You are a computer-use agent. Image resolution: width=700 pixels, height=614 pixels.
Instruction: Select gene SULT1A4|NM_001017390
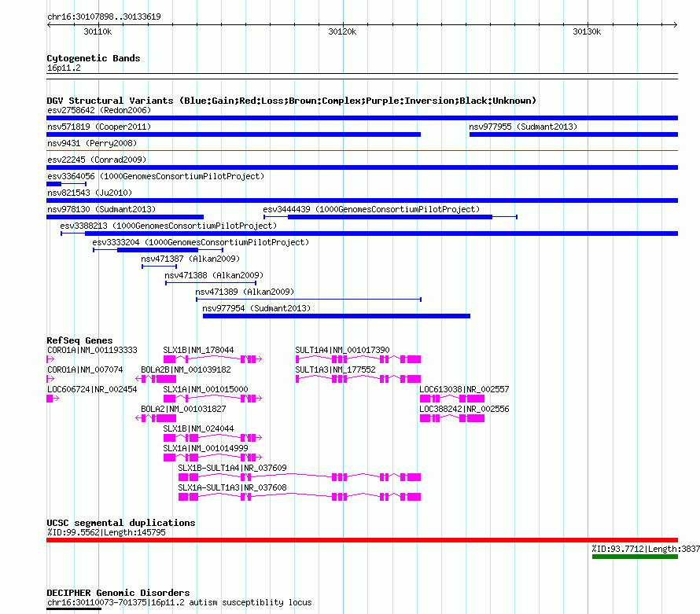pyautogui.click(x=342, y=350)
